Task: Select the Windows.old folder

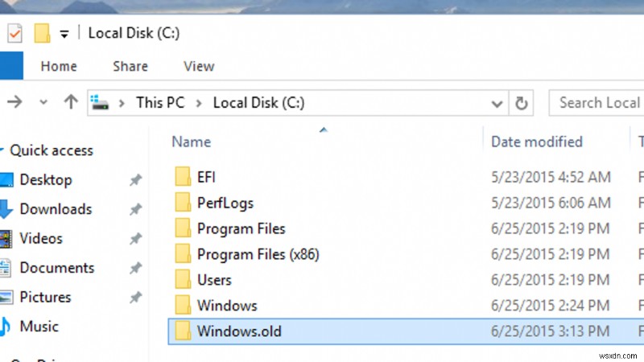Action: 239,331
